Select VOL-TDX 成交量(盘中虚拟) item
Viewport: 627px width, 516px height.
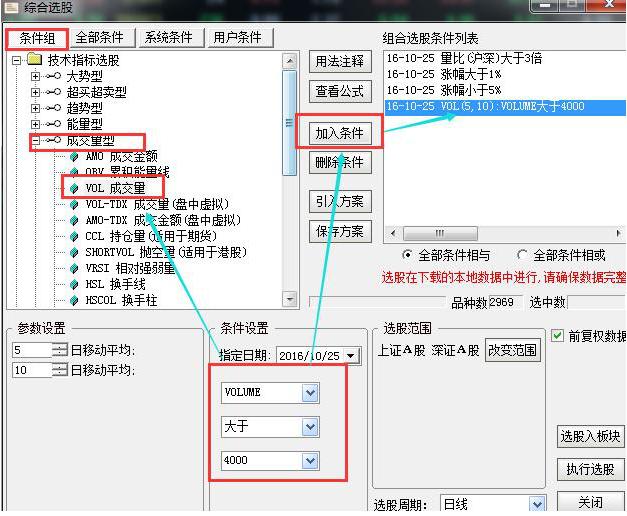click(157, 204)
